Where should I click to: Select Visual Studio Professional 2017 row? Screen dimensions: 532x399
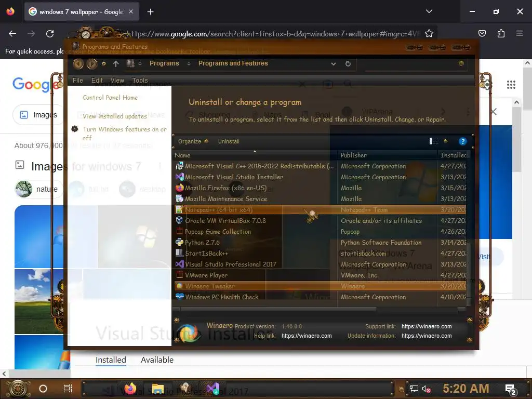(x=320, y=264)
